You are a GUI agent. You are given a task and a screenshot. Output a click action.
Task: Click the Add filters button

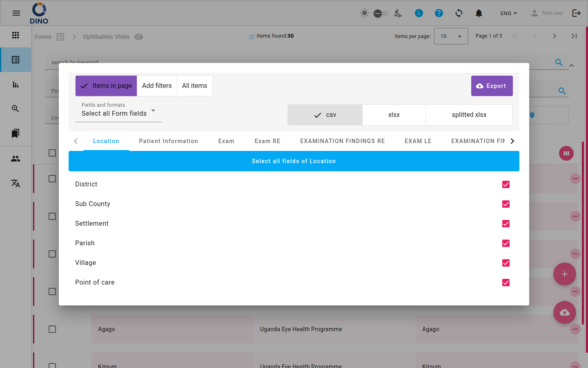click(157, 86)
